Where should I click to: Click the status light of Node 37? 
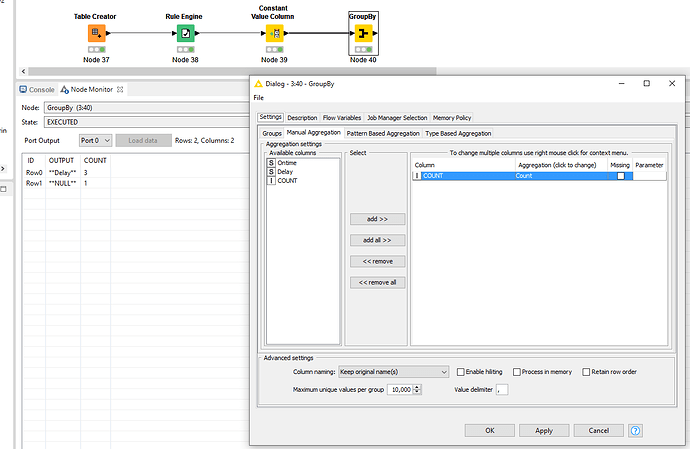(x=96, y=49)
